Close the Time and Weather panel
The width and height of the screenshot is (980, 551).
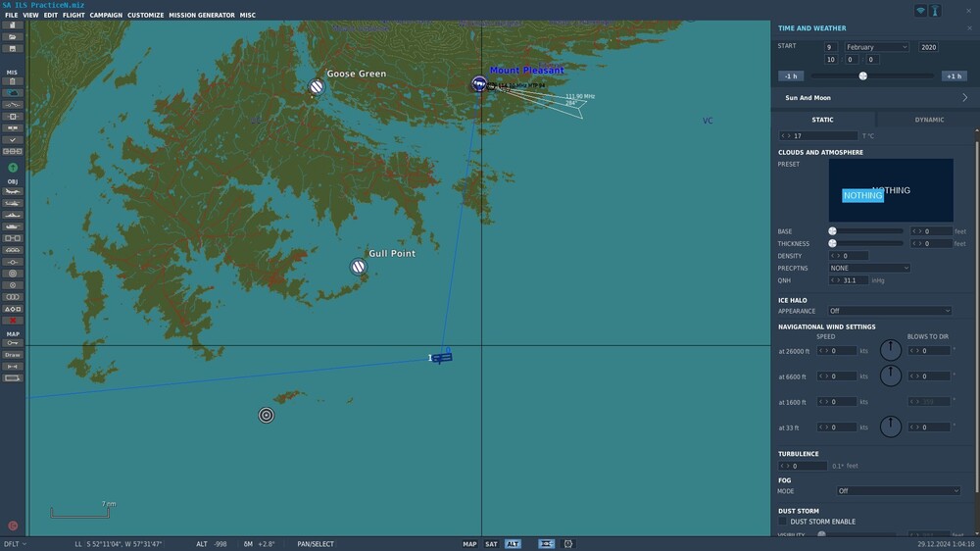(x=969, y=28)
